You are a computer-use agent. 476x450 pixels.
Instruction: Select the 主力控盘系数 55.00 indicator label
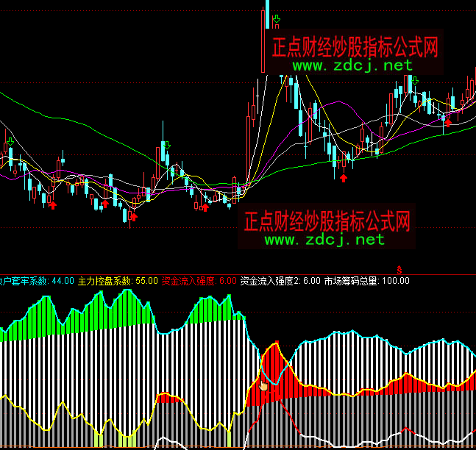[x=118, y=280]
